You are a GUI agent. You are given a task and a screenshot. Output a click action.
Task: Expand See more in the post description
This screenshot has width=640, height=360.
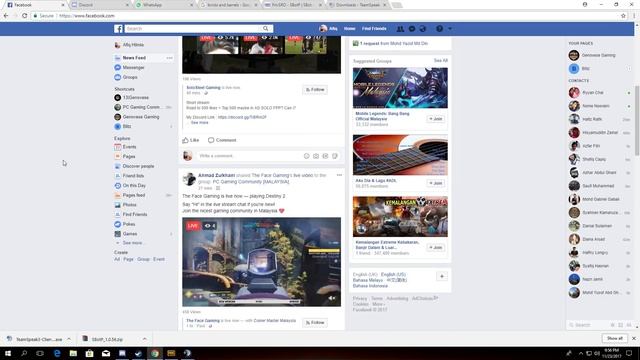200,122
